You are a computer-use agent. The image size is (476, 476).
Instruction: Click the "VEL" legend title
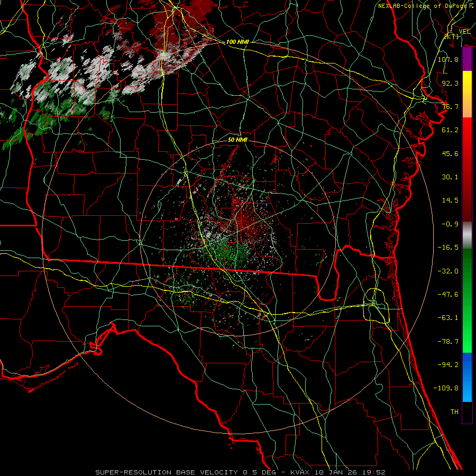point(464,31)
